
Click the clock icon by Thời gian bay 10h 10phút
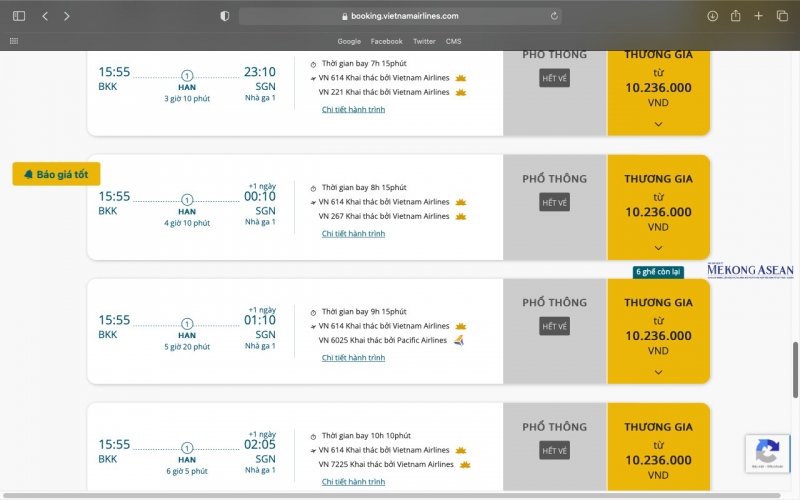tap(313, 437)
